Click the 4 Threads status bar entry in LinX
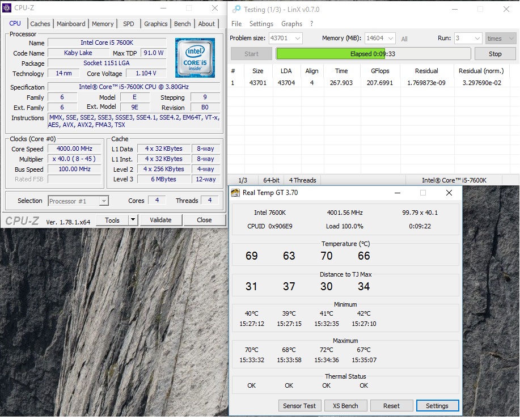Image resolution: width=520 pixels, height=420 pixels. tap(302, 180)
